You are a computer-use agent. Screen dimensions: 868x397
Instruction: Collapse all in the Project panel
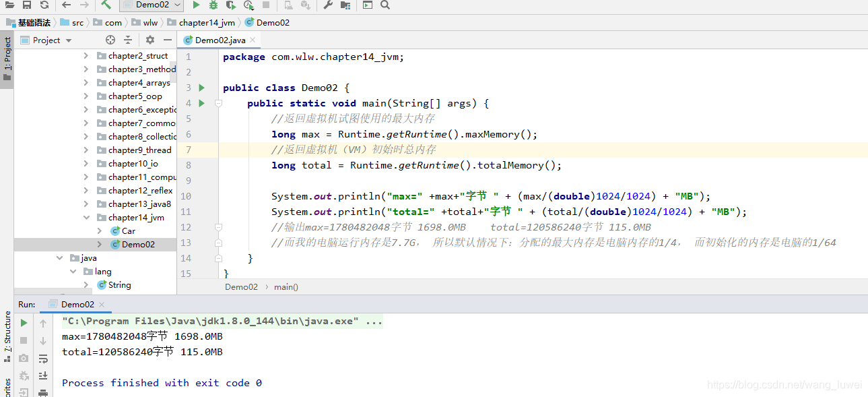128,40
